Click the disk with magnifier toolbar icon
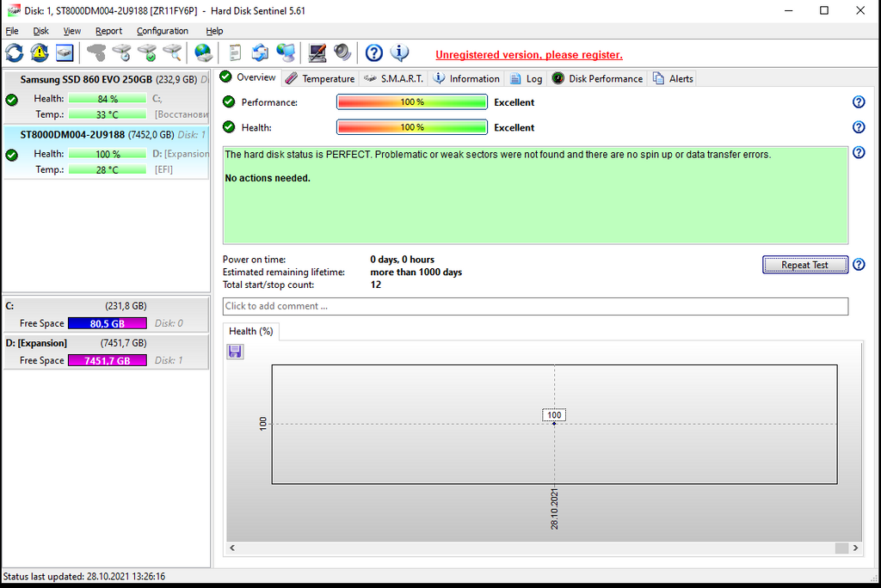 tap(172, 53)
